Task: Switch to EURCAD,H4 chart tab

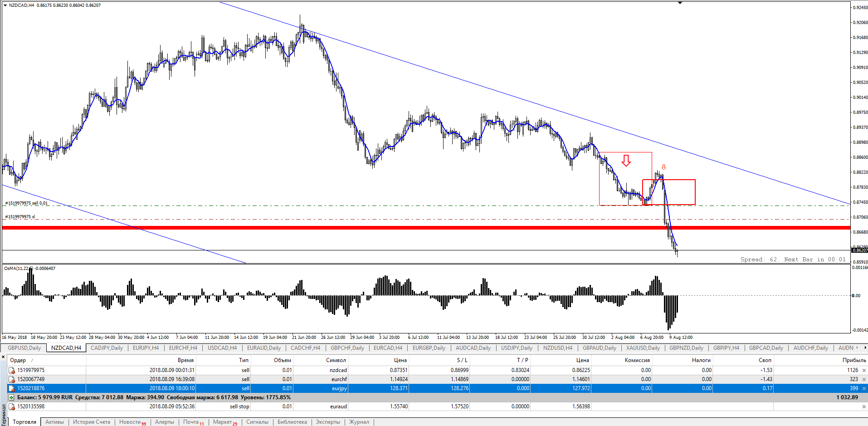Action: [388, 348]
